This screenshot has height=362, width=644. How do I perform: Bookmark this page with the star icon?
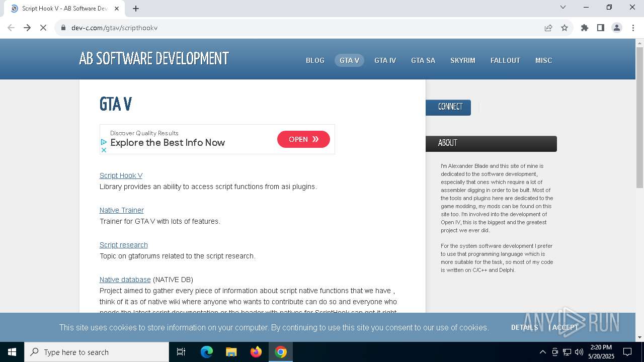(565, 28)
